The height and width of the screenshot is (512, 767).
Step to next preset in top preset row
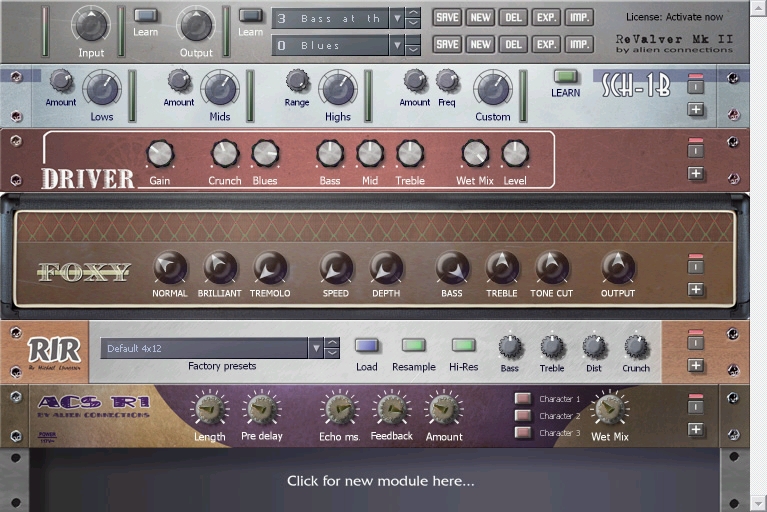413,23
